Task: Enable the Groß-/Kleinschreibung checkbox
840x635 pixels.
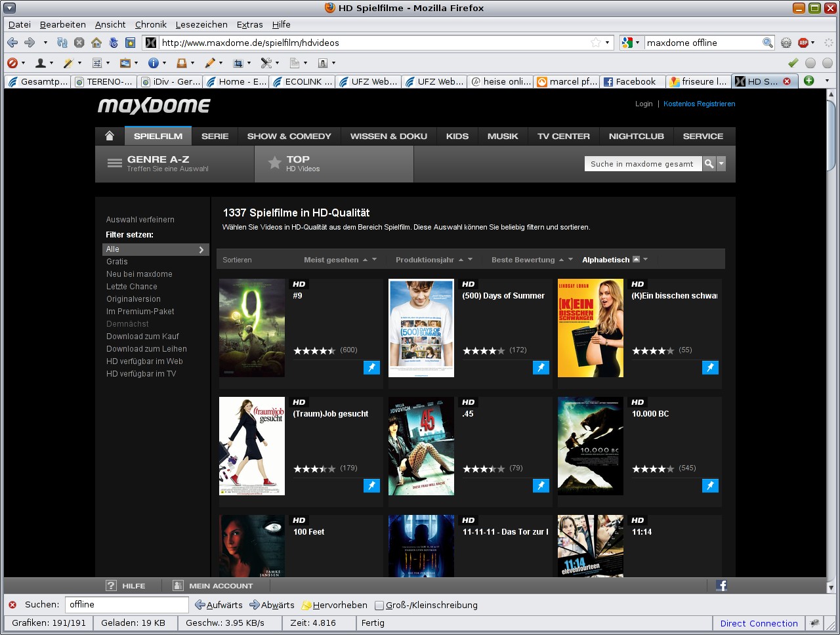Action: point(379,605)
